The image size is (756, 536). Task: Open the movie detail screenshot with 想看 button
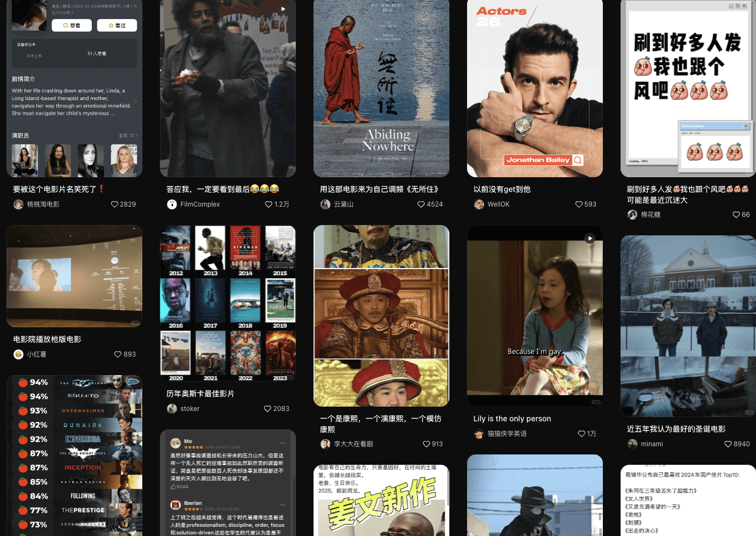74,89
